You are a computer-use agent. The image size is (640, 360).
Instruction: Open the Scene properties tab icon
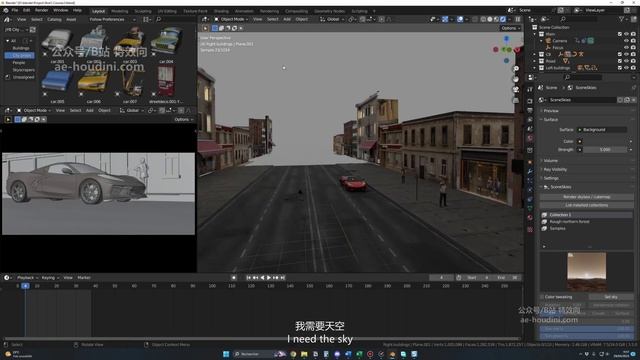530,129
